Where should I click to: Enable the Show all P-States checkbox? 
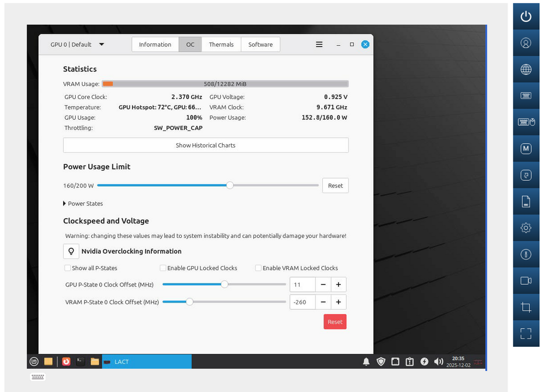pos(68,268)
